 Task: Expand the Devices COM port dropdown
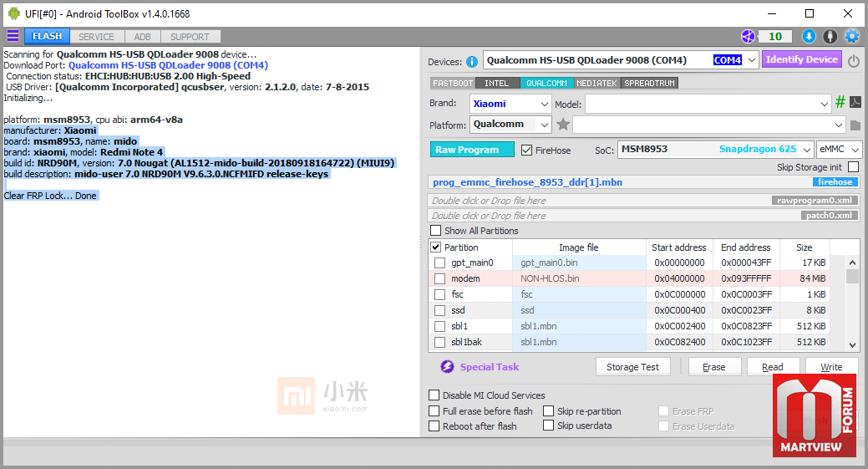[751, 60]
